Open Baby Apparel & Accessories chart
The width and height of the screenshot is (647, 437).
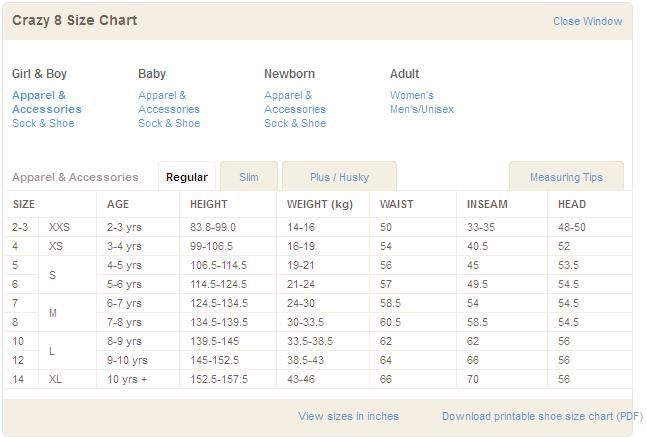point(168,102)
